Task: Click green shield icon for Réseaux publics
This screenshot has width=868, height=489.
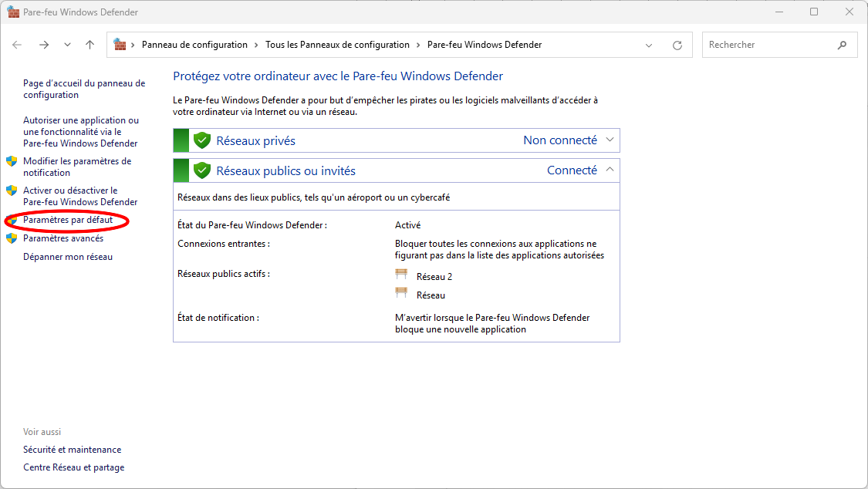Action: click(202, 170)
